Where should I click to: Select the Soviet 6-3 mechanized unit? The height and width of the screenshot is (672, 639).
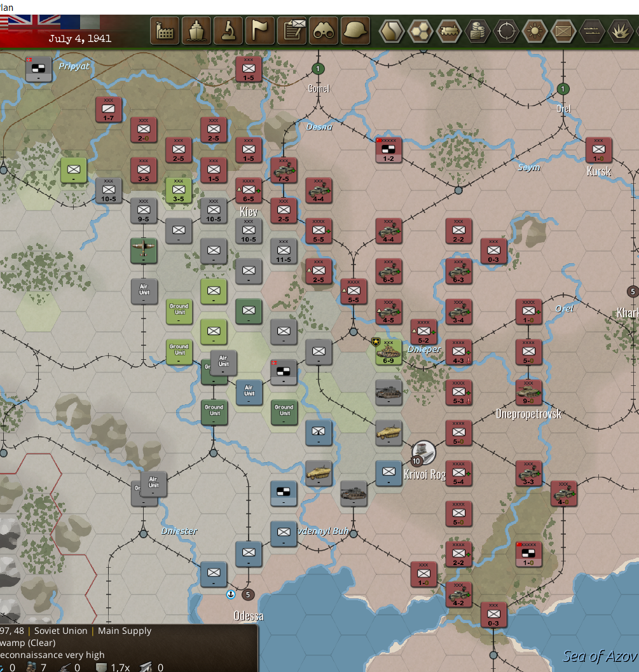[458, 271]
